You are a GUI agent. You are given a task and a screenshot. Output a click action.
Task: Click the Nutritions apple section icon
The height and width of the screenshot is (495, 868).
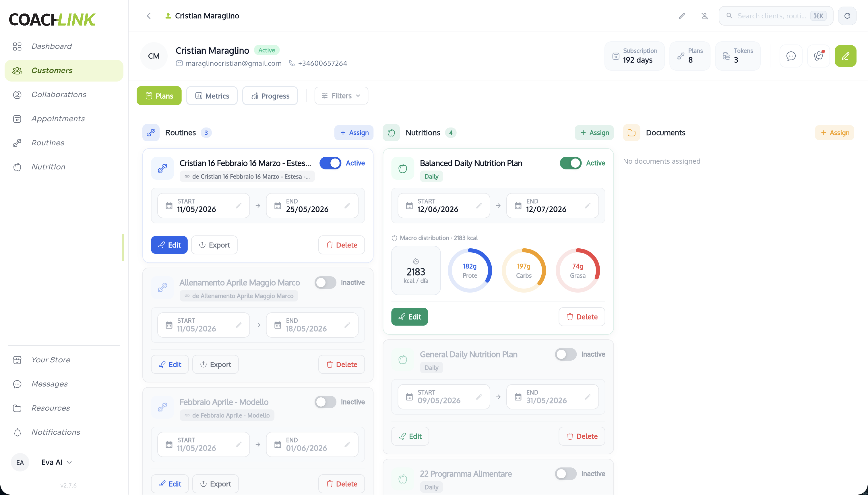click(x=391, y=133)
